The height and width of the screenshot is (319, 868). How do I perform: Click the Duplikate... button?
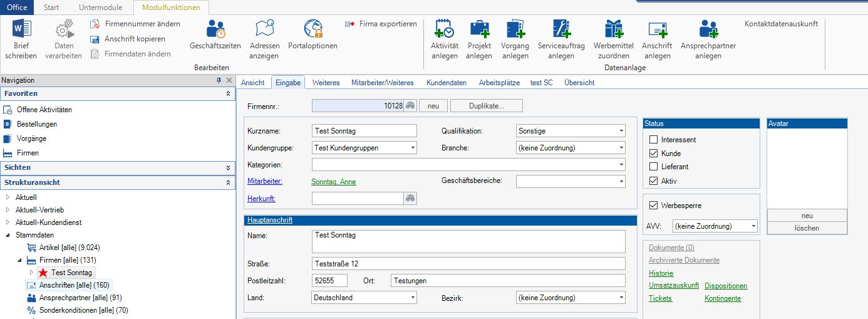pos(486,106)
